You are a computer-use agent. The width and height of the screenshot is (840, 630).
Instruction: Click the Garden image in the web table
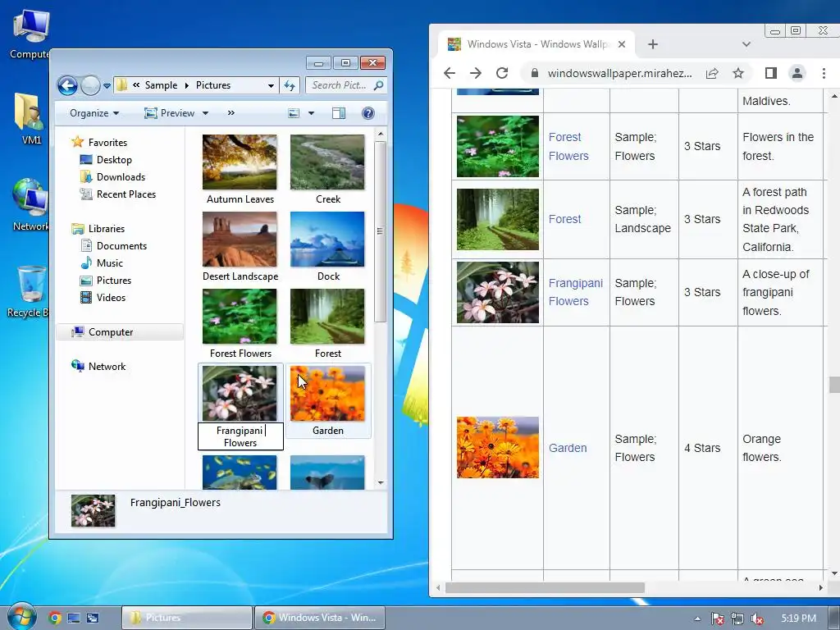coord(498,447)
